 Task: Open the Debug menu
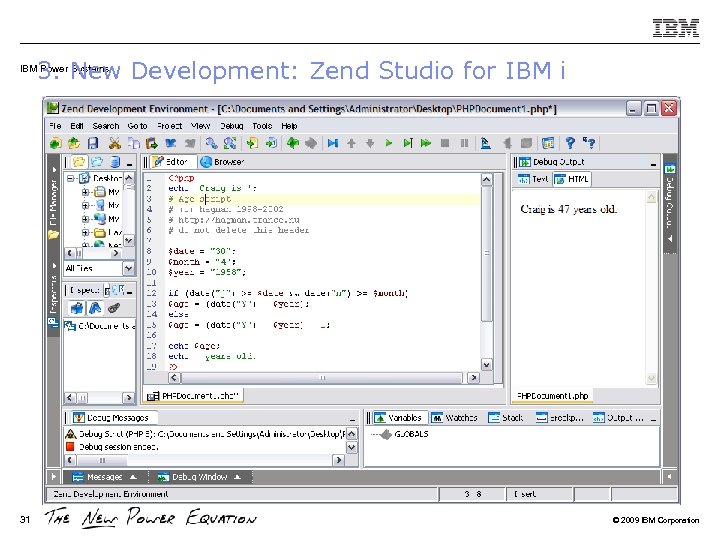pyautogui.click(x=231, y=126)
